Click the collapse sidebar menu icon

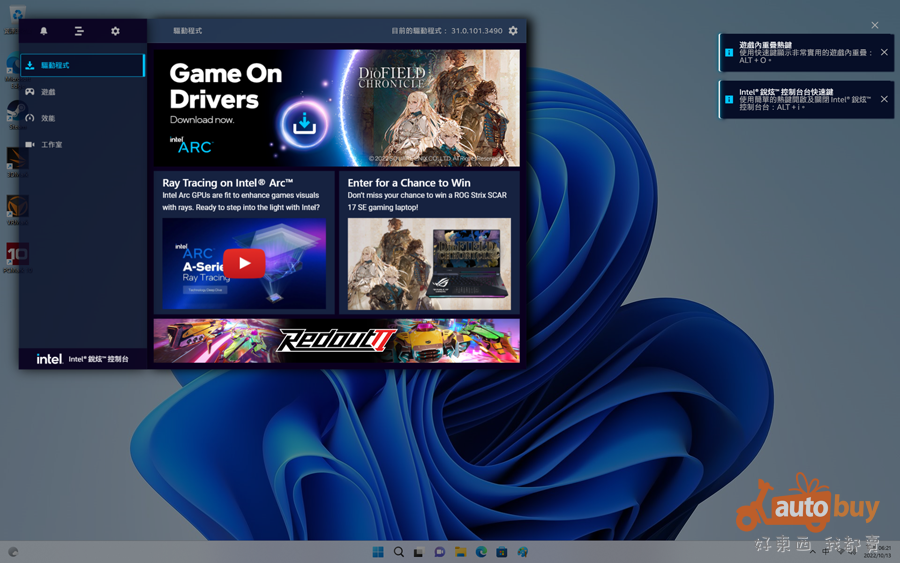[79, 31]
